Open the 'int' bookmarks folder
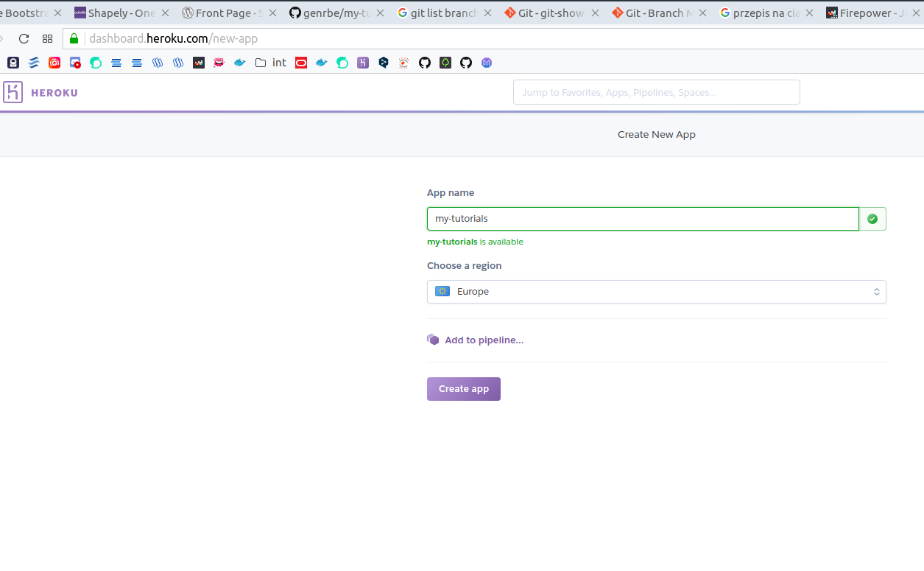This screenshot has width=924, height=571. tap(271, 63)
